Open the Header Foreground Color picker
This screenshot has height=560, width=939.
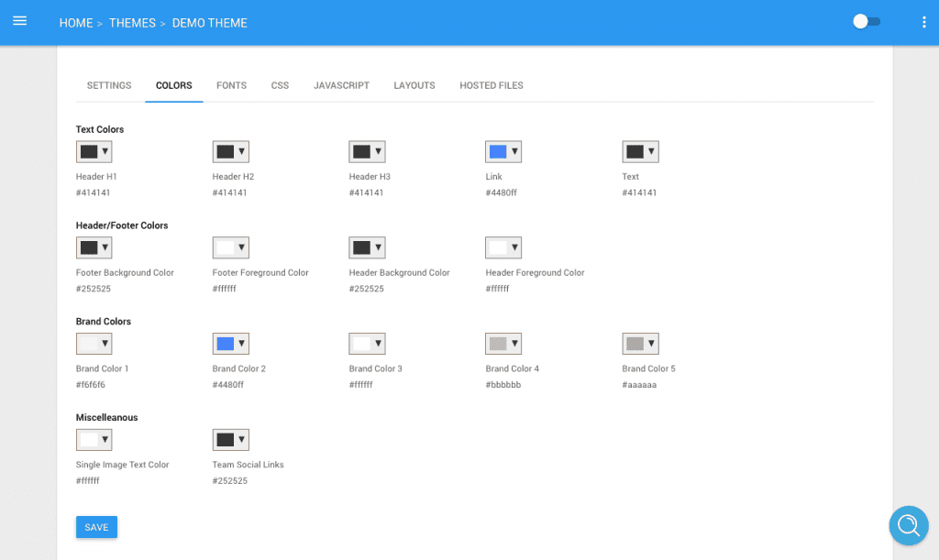pos(503,247)
